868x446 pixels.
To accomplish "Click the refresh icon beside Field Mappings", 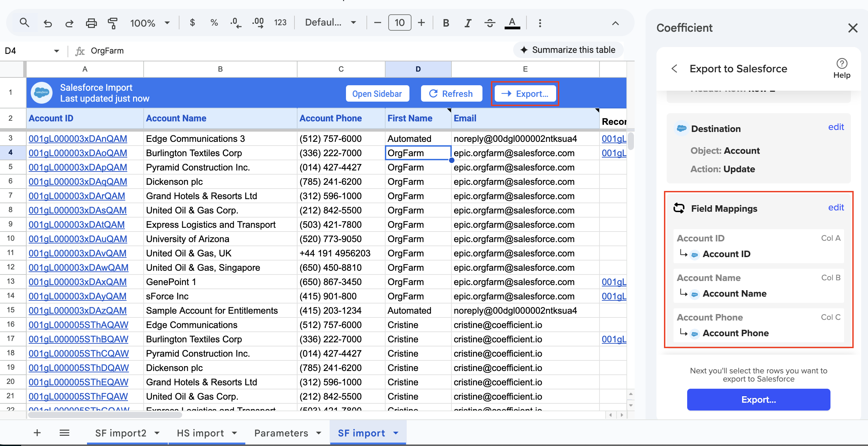I will point(679,208).
